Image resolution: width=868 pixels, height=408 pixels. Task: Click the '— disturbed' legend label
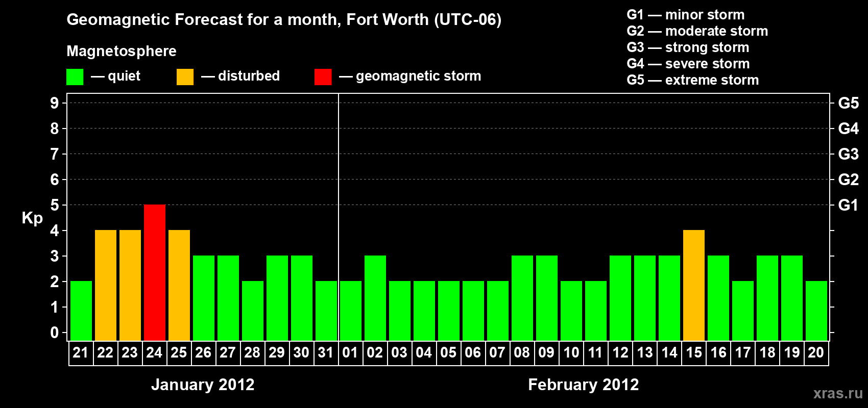[240, 76]
